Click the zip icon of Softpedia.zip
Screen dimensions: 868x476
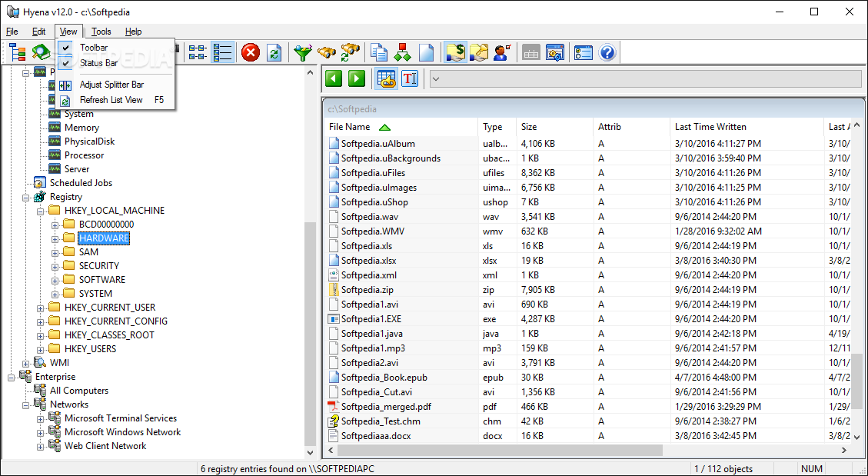(333, 289)
